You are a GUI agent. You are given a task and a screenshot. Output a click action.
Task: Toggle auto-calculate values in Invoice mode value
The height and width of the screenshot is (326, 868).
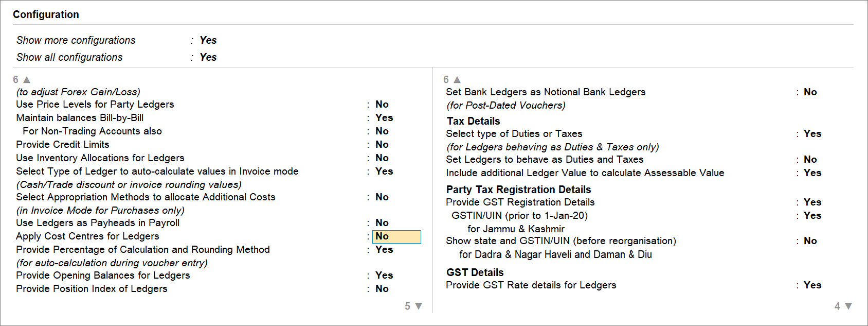(384, 171)
